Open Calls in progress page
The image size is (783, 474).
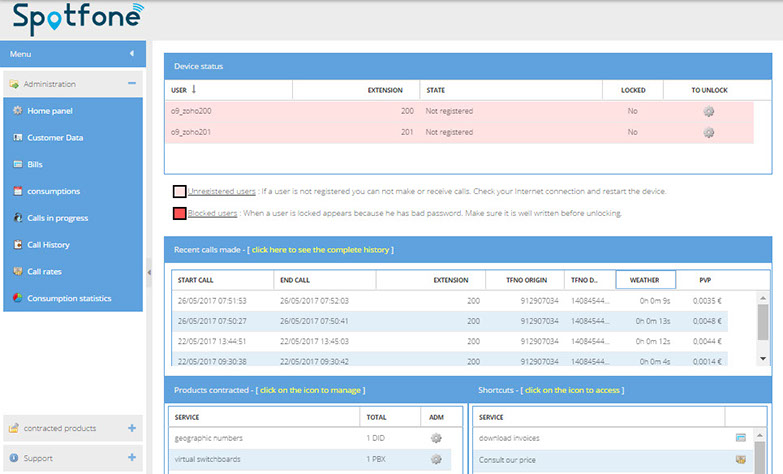57,218
